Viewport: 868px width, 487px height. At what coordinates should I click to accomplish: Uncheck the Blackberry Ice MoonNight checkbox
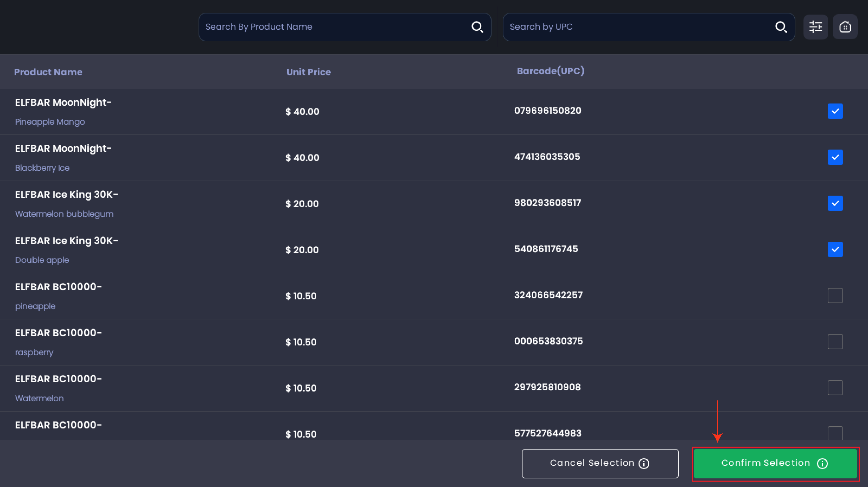pos(835,157)
